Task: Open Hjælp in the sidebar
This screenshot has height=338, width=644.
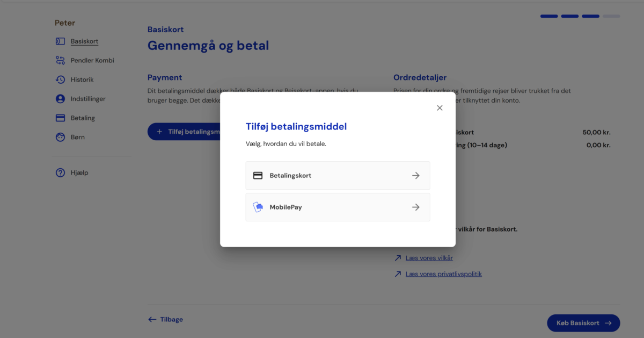Action: coord(79,173)
